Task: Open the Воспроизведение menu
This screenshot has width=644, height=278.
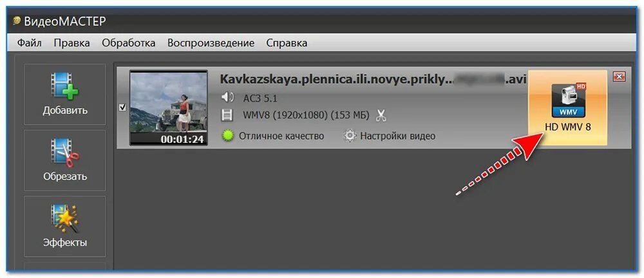Action: click(x=211, y=43)
